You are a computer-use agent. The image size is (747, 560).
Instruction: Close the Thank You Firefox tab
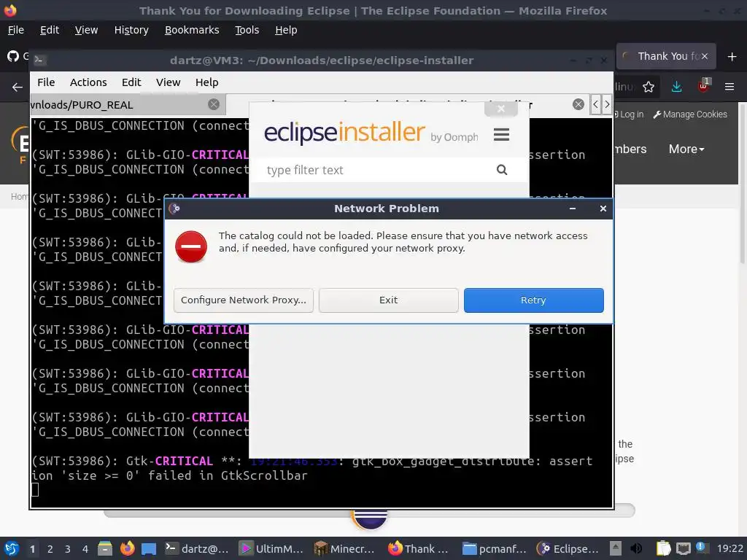705,56
